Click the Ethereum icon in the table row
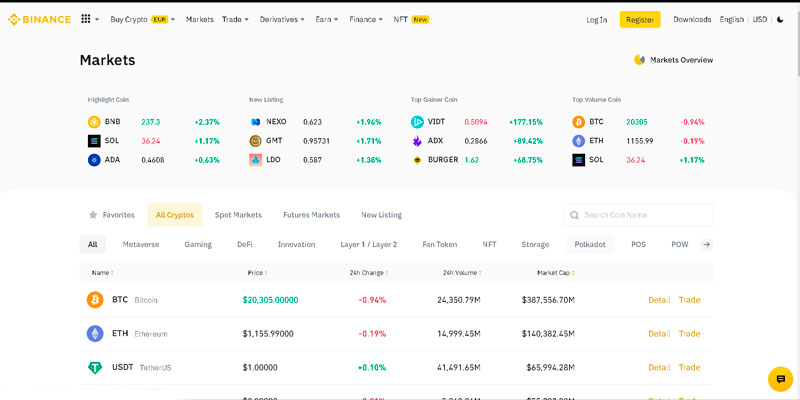 pyautogui.click(x=95, y=334)
